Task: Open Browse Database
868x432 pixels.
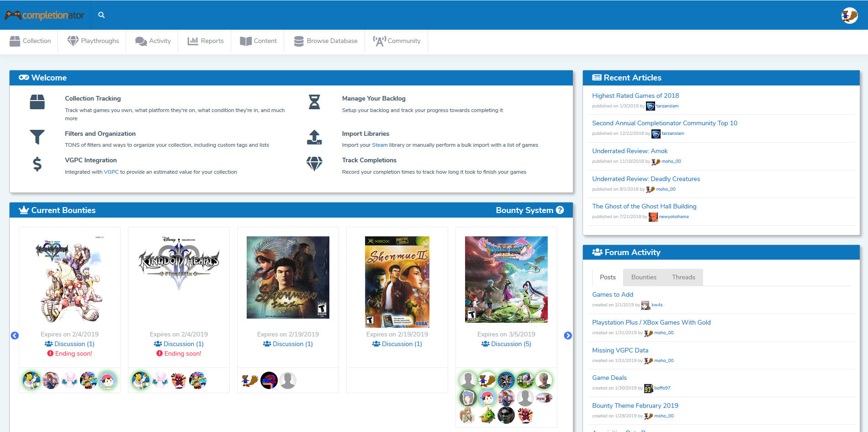Action: (x=326, y=41)
